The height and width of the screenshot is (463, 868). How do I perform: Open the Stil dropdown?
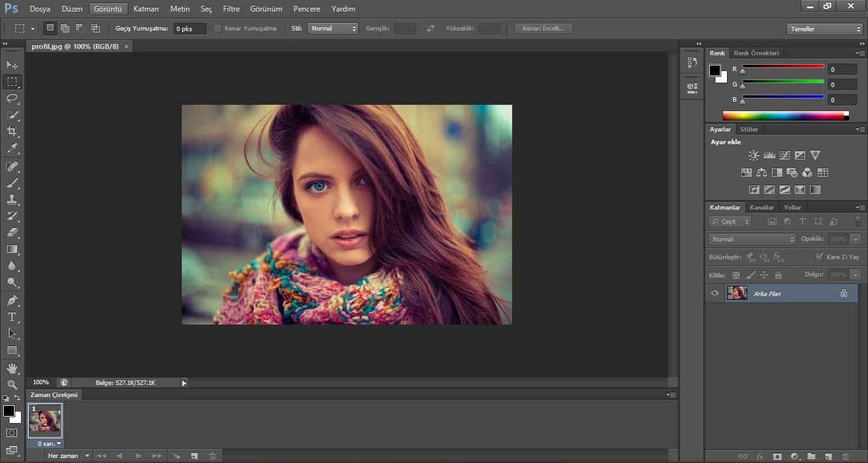332,29
